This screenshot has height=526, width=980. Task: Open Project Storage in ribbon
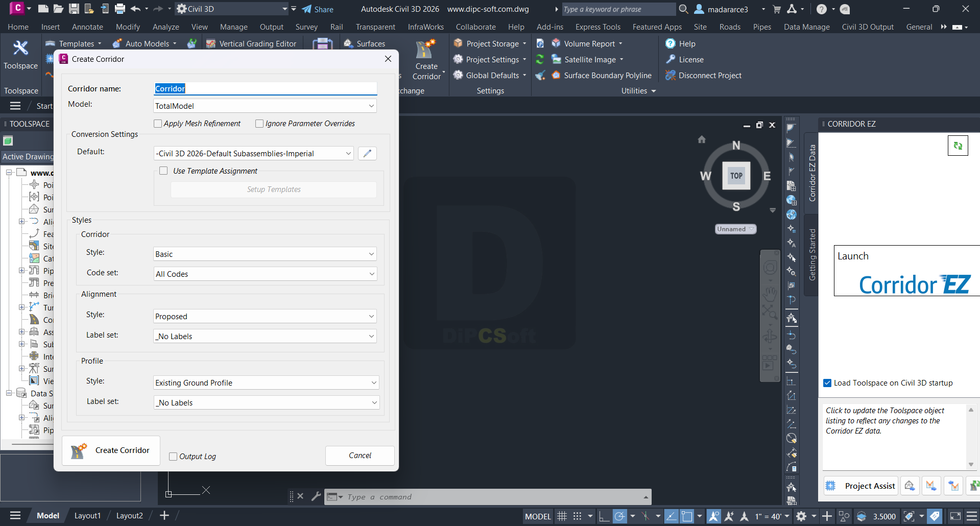tap(489, 44)
